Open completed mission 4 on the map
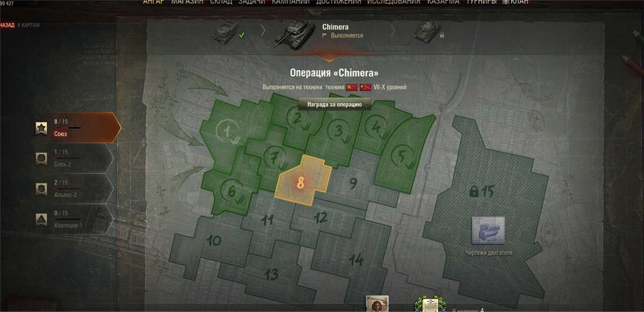The image size is (644, 312). click(376, 127)
